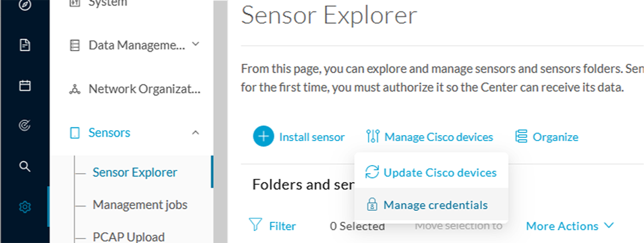
Task: Go to PCAP Upload page
Action: point(129,237)
